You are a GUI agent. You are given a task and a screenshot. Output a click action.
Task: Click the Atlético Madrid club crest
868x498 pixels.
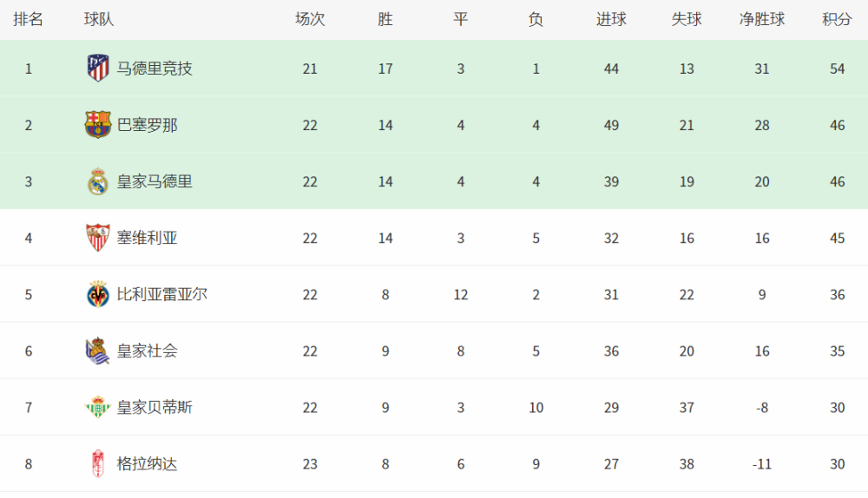[98, 68]
